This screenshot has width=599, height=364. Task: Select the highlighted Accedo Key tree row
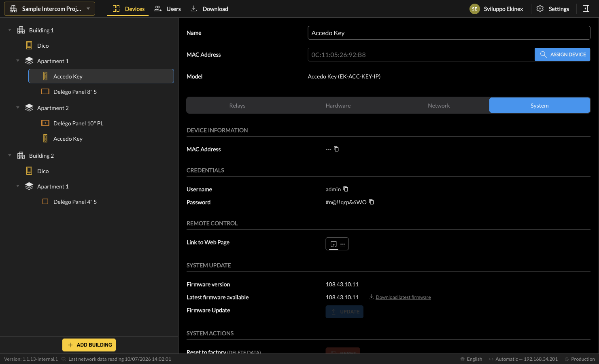coord(101,76)
